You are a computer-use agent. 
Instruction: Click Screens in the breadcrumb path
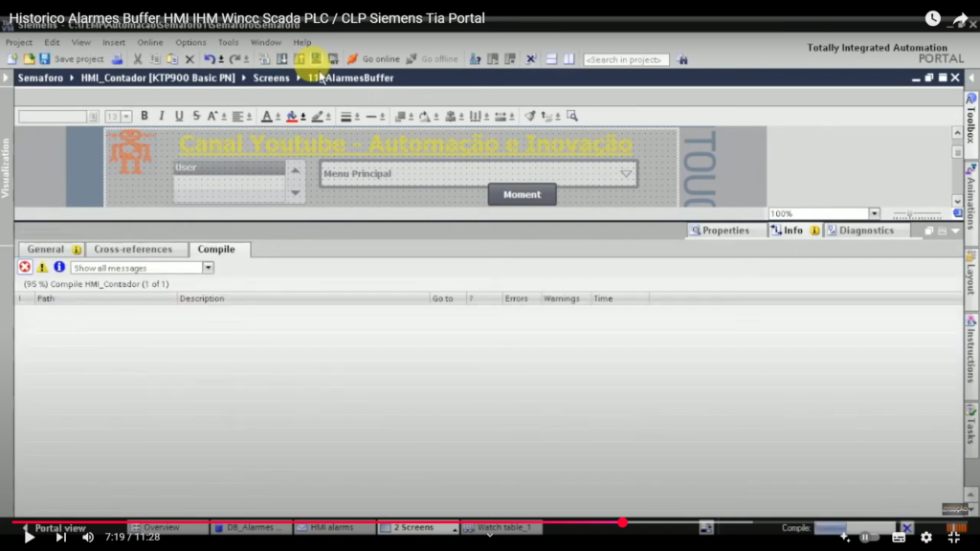pyautogui.click(x=271, y=78)
